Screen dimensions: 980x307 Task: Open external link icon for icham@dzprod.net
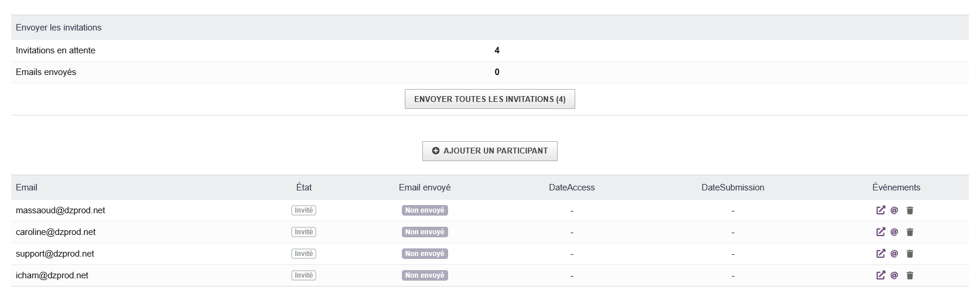click(880, 275)
